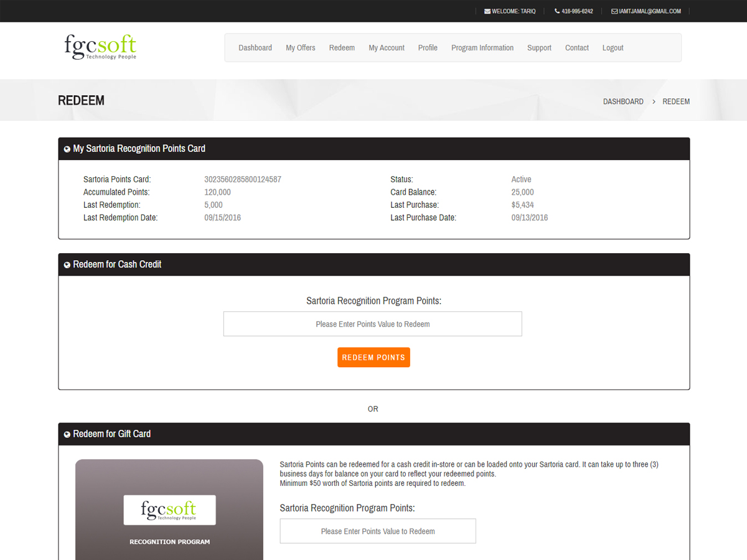Click the envelope icon beside the Gmail address

[614, 11]
